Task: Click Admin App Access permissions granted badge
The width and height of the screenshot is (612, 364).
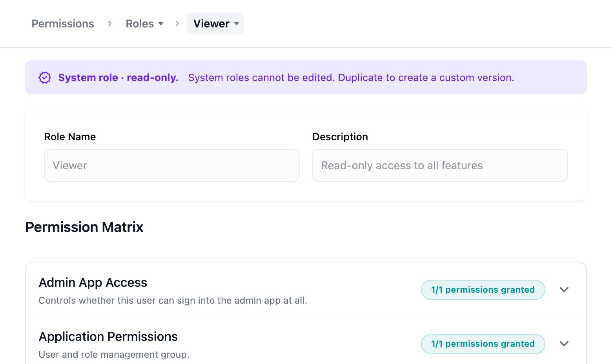Action: click(483, 290)
